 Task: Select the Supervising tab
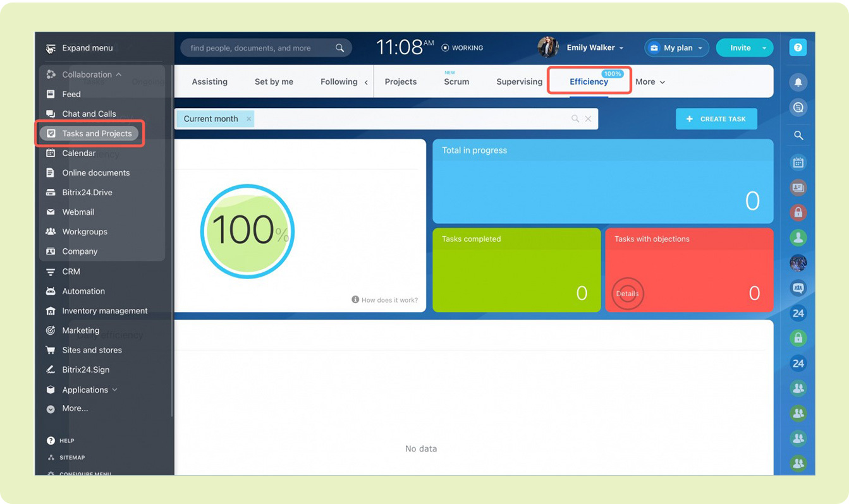(x=519, y=82)
